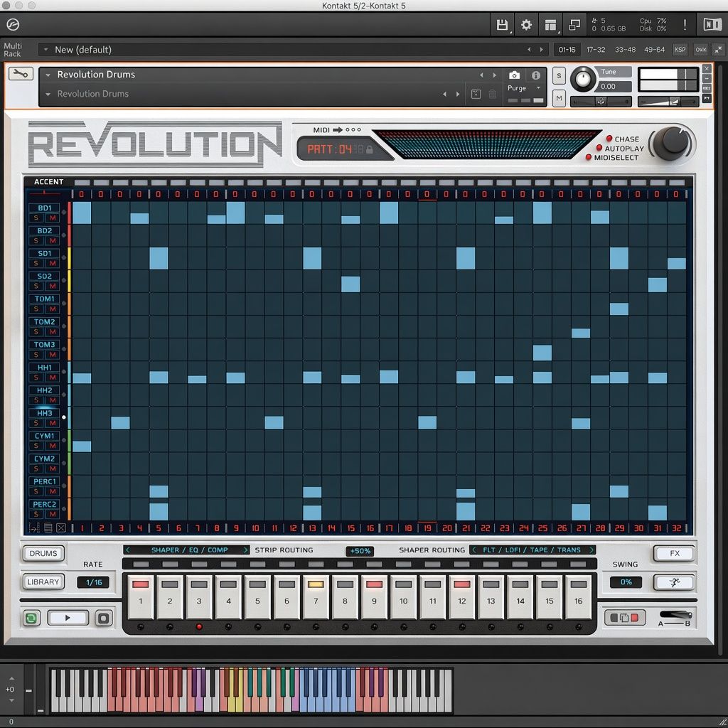Screen dimensions: 728x728
Task: Click the rack minimize icon after OVX
Action: (x=718, y=49)
